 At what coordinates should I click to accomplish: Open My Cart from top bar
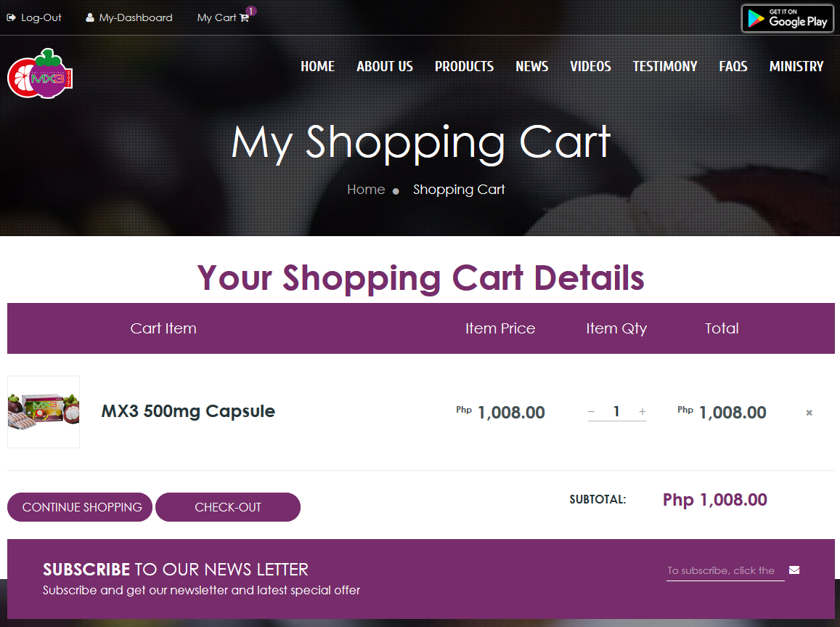tap(222, 17)
